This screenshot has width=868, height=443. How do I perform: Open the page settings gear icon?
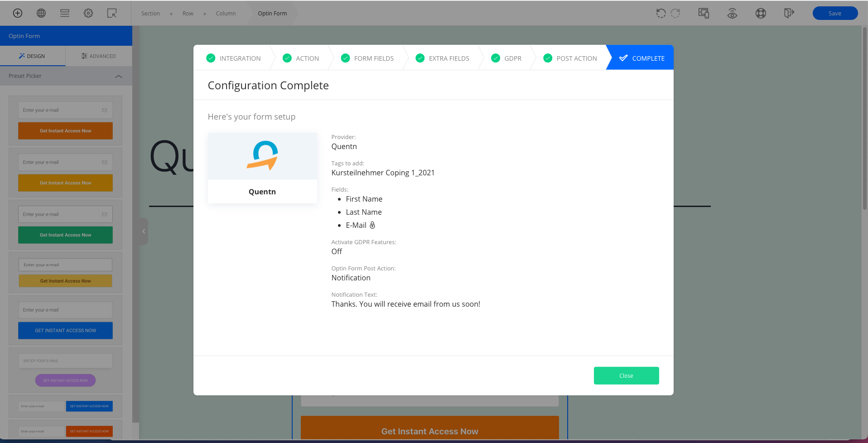click(x=88, y=13)
